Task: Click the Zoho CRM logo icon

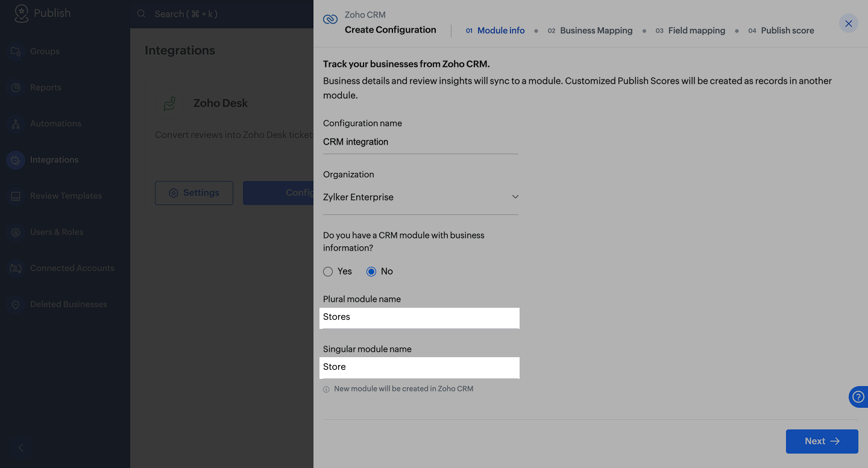Action: (x=330, y=19)
